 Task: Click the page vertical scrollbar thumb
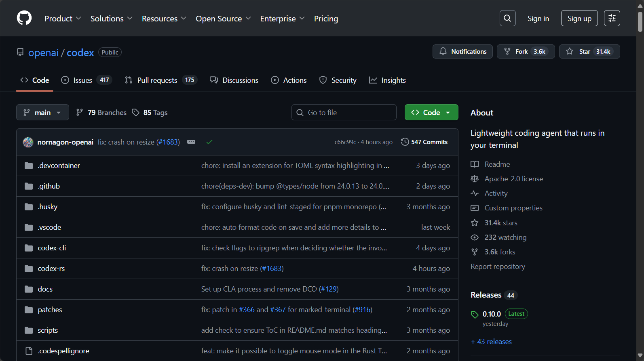640,22
